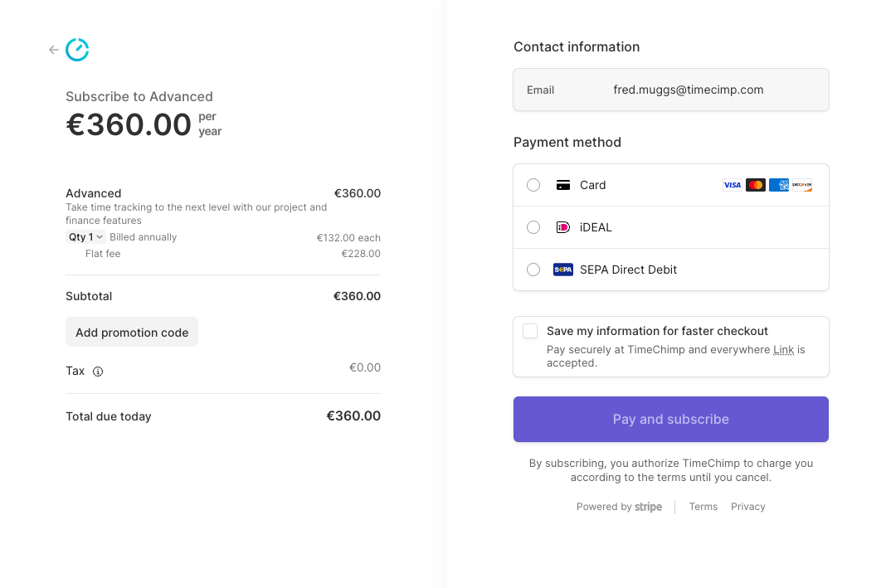Click the SEPA logo icon
881x588 pixels.
(x=562, y=270)
